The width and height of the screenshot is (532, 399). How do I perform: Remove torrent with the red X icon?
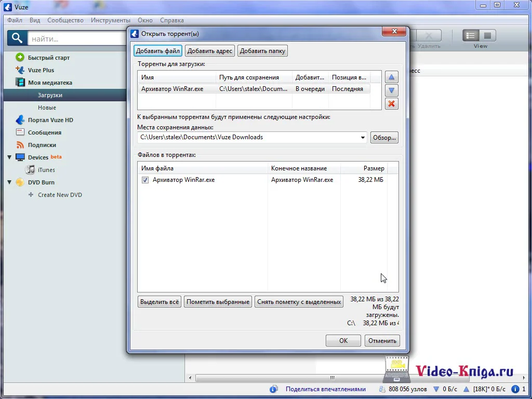click(392, 103)
